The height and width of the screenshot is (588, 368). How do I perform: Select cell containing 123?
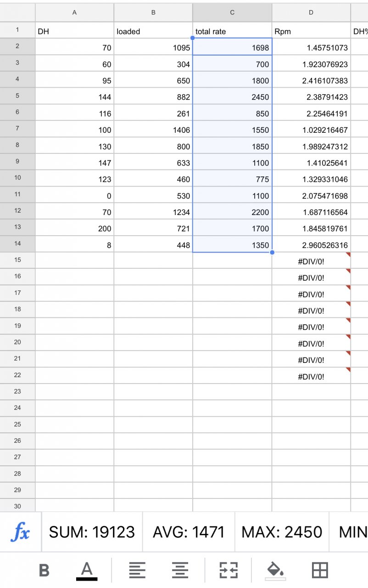coord(74,178)
